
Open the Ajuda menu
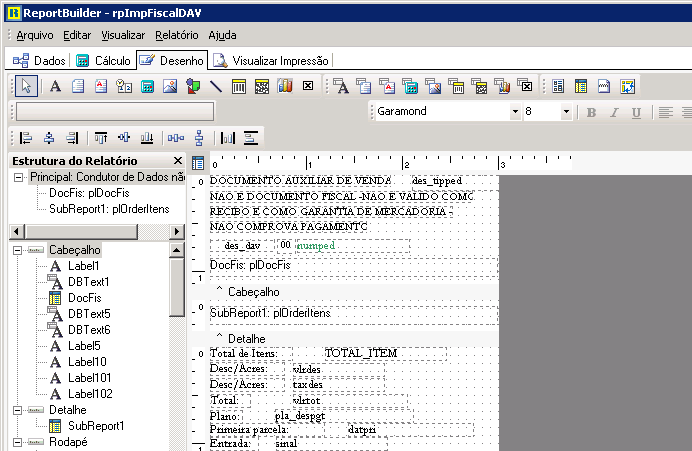coord(222,35)
